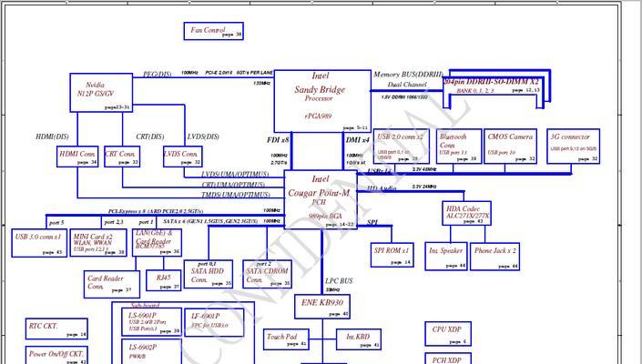Select the CRT Conn. box
Screen dimensions: 642x364
point(122,157)
